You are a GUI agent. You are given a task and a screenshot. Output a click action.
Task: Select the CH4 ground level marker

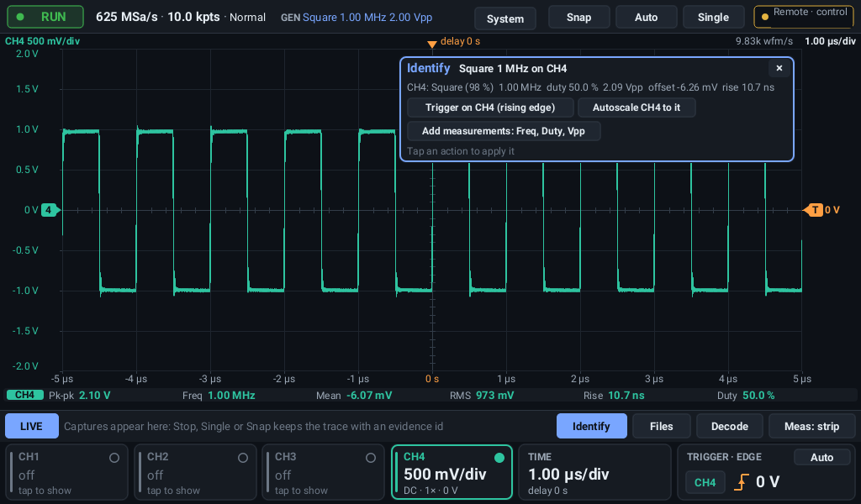pos(50,210)
